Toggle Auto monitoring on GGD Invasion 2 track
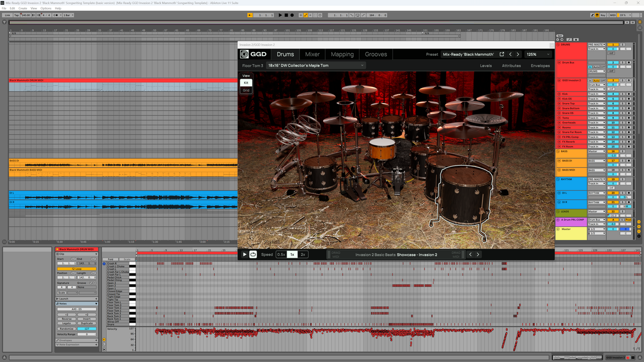This screenshot has width=644, height=362. pyautogui.click(x=596, y=80)
